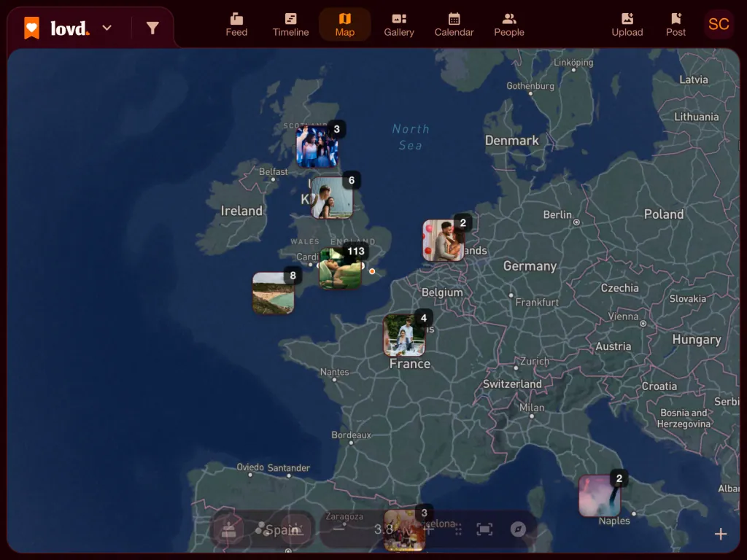
Task: Click the Switzerland label
Action: (x=512, y=384)
